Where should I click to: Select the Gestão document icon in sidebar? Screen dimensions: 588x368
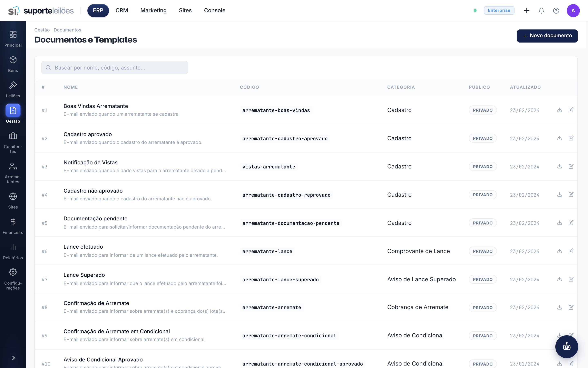tap(13, 110)
